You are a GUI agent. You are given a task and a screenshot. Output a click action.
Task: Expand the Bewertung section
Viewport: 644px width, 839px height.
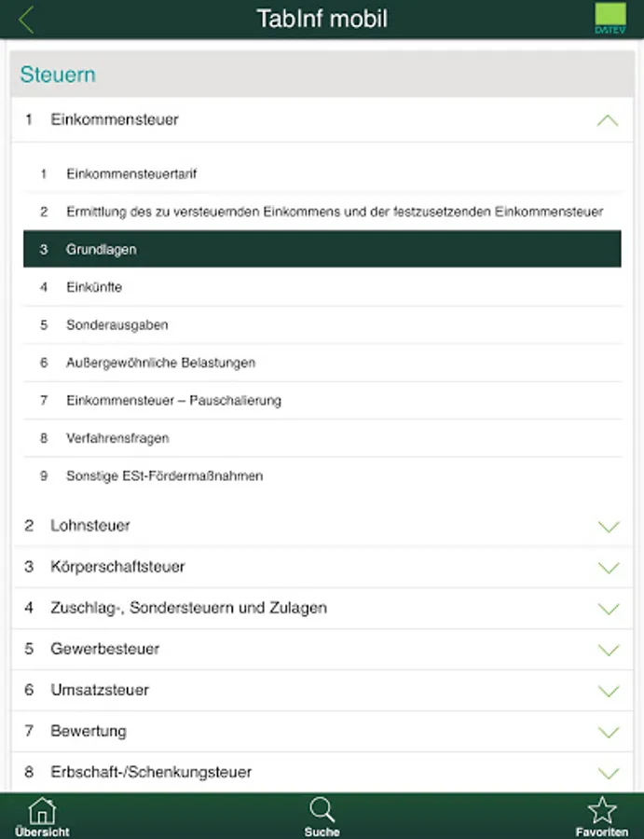point(608,731)
